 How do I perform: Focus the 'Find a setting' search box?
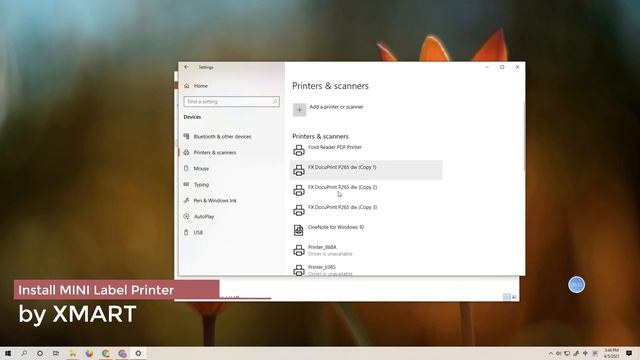231,101
